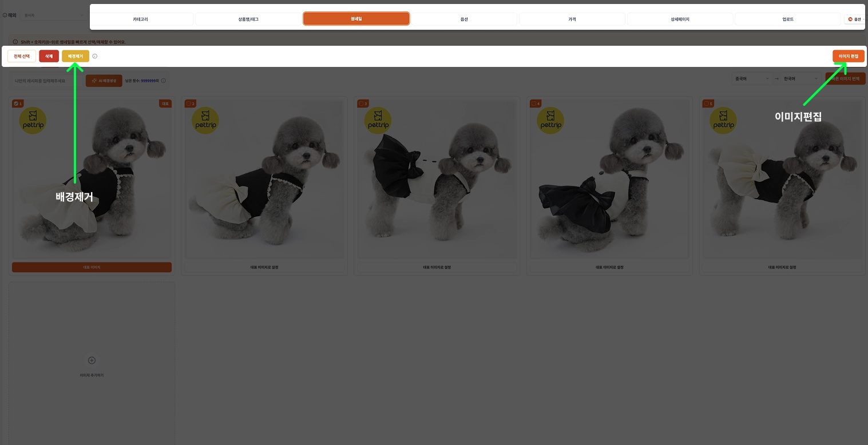Click the info icon in Shift shortcut notice
Screen dimensions: 868x445
click(15, 42)
